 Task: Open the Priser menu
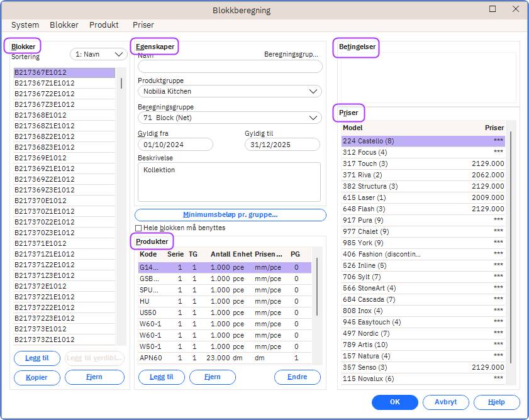pyautogui.click(x=143, y=25)
